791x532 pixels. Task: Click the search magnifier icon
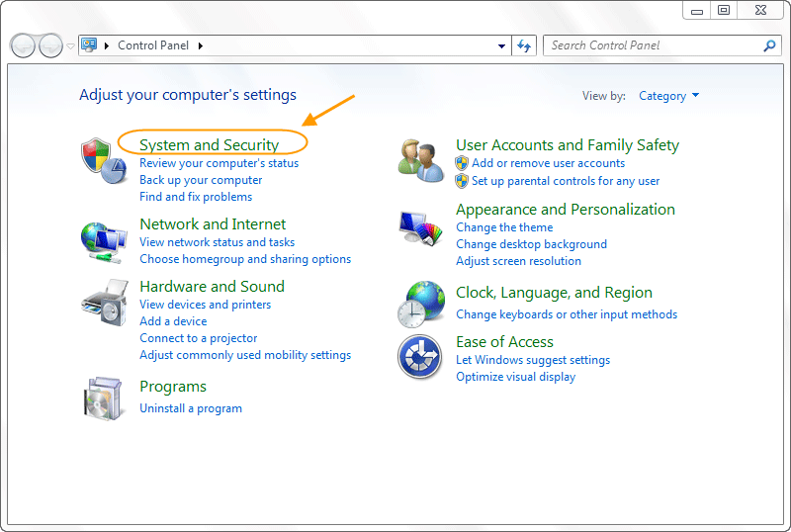coord(769,45)
